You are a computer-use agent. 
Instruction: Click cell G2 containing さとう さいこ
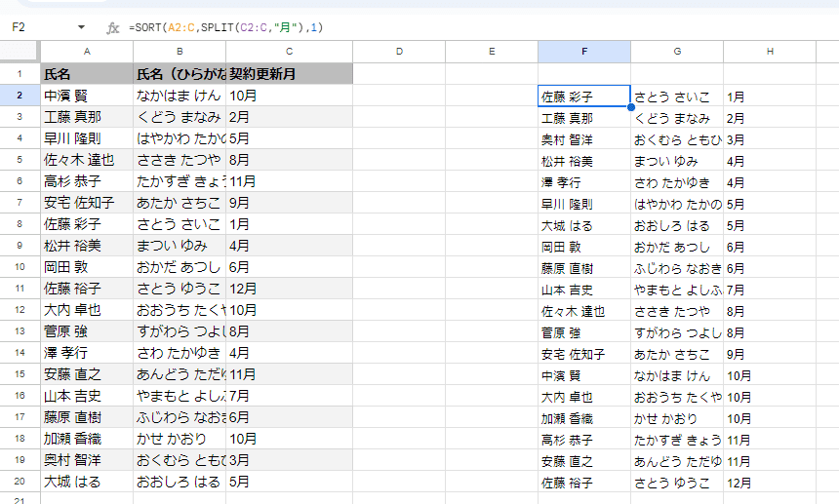coord(677,97)
